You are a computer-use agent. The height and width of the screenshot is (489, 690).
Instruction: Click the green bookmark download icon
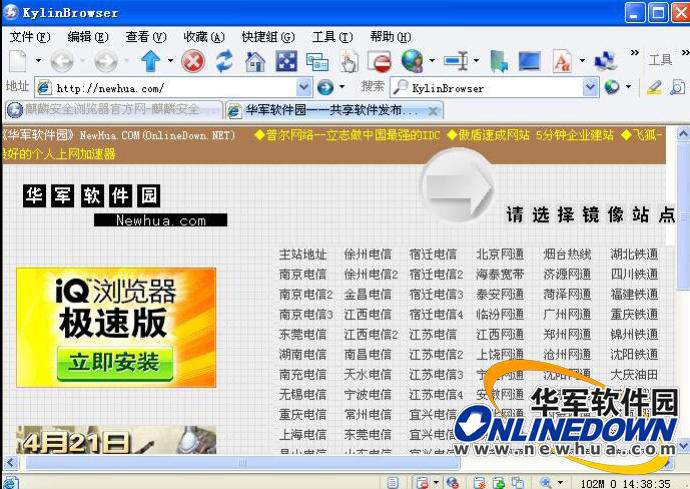pyautogui.click(x=499, y=61)
